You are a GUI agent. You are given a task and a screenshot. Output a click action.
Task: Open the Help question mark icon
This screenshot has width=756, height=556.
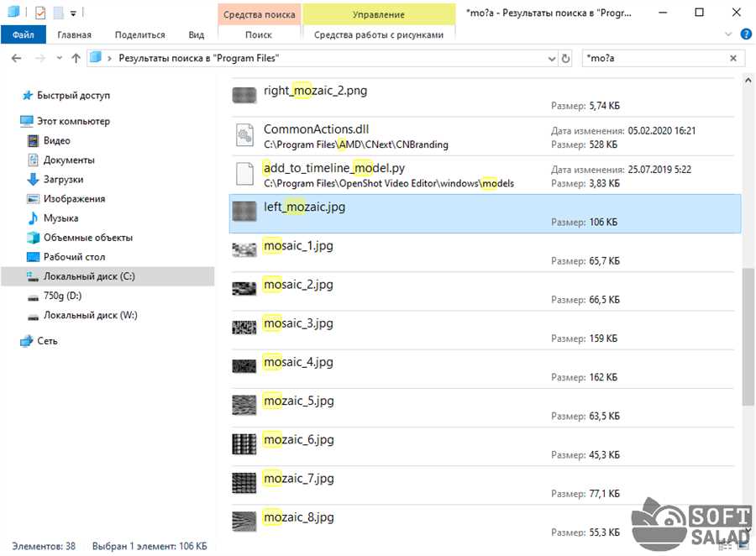coord(743,35)
